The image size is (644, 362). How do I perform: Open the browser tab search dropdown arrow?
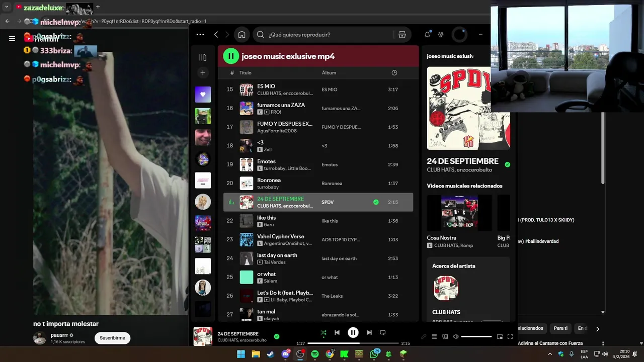7,7
